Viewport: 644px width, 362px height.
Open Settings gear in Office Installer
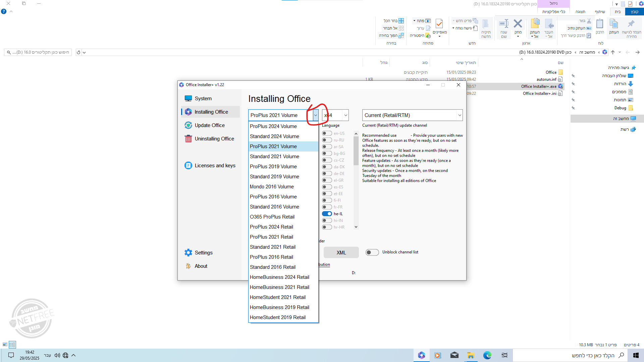[x=188, y=253]
